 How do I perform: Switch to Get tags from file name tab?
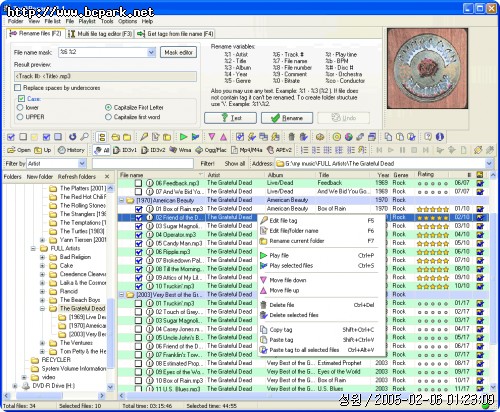coord(175,34)
